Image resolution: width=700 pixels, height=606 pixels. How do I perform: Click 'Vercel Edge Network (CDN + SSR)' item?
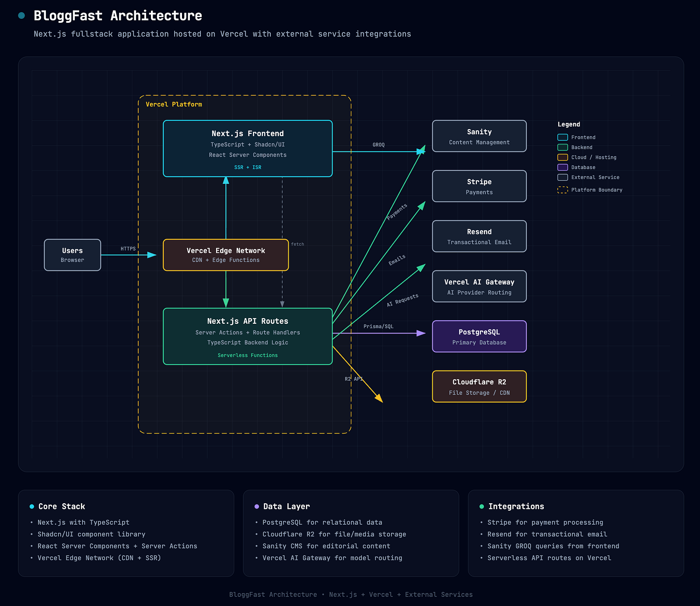click(x=99, y=558)
